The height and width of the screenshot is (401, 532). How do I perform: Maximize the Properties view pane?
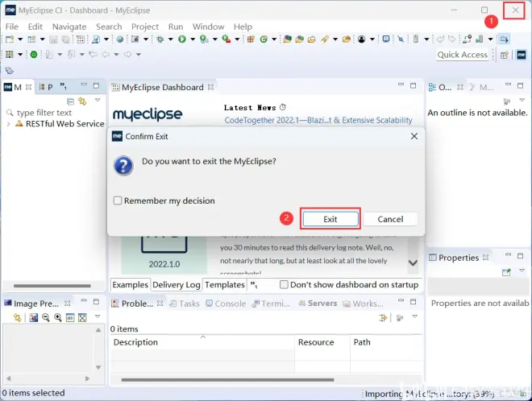point(521,255)
